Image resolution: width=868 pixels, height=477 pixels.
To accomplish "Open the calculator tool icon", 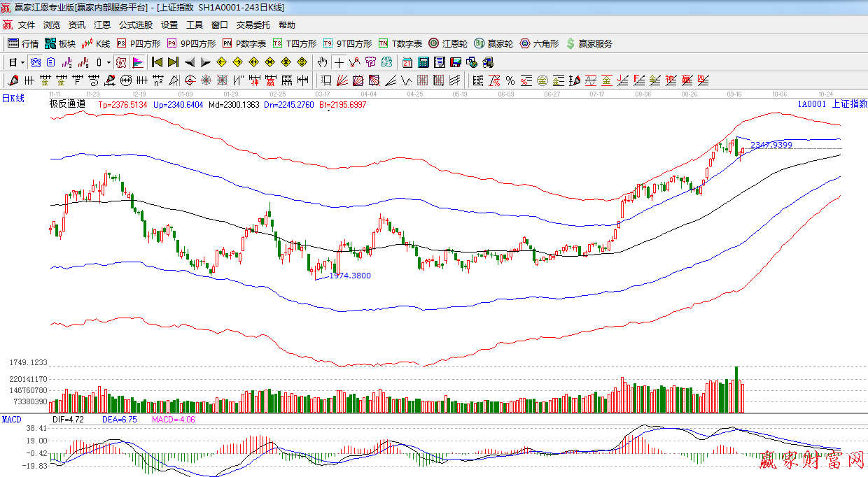I will click(x=423, y=62).
